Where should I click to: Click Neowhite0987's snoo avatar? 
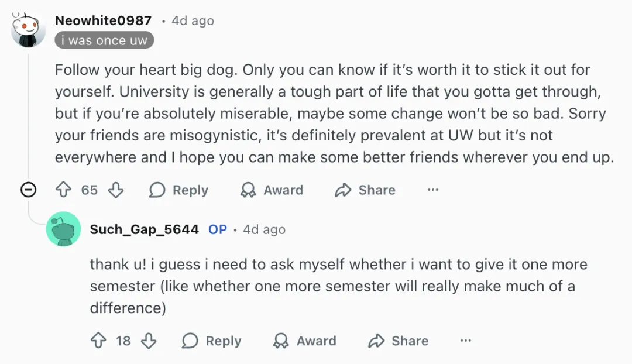point(28,30)
